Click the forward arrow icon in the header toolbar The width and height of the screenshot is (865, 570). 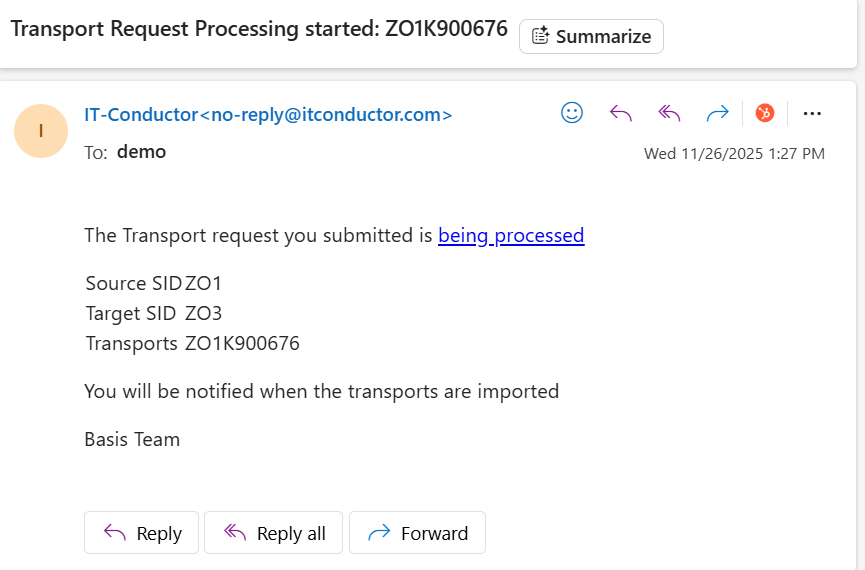tap(717, 113)
